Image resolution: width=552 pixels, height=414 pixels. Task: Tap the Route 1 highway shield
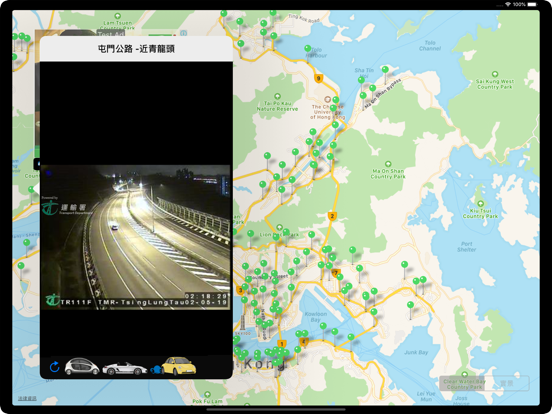(281, 344)
